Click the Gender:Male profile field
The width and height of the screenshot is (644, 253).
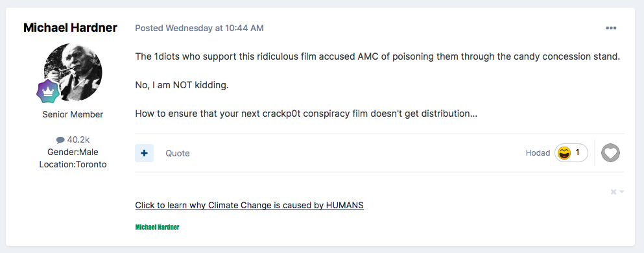73,152
